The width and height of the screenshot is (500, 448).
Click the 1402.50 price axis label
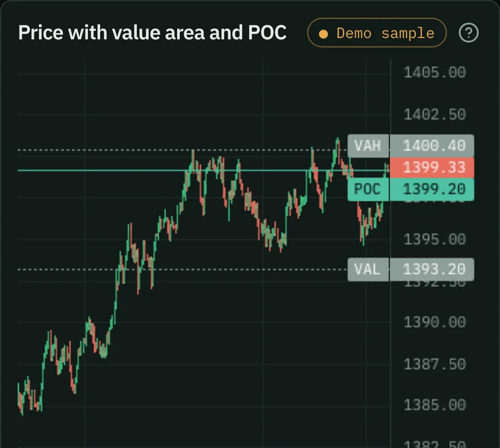[x=435, y=114]
